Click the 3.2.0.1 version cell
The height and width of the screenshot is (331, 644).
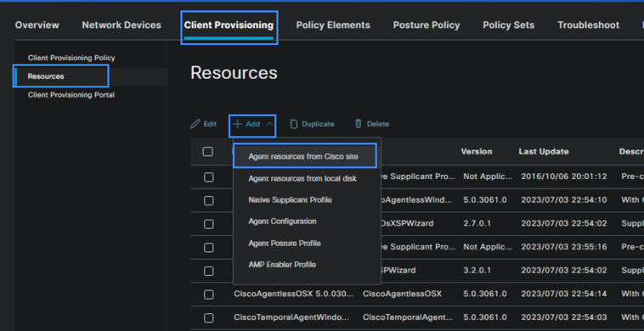click(x=477, y=271)
